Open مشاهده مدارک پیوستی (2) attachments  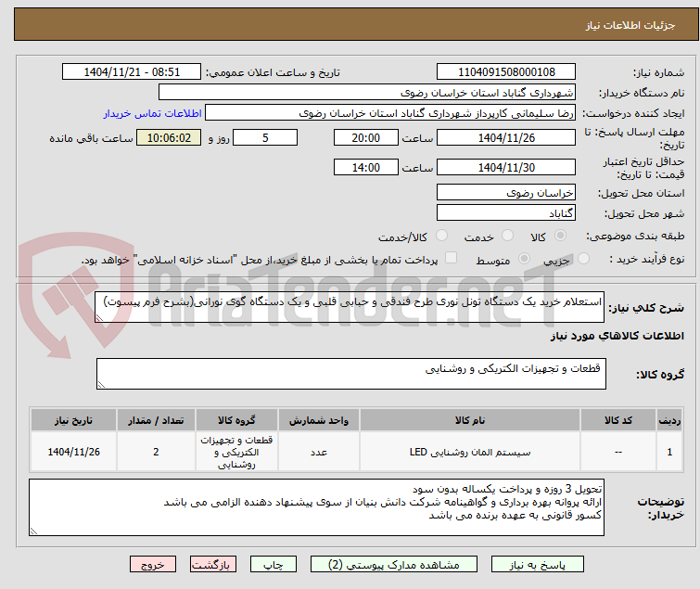point(394,565)
